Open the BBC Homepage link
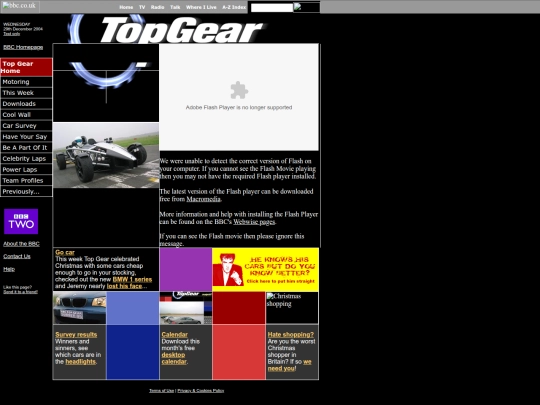Image resolution: width=540 pixels, height=405 pixels. (23, 47)
